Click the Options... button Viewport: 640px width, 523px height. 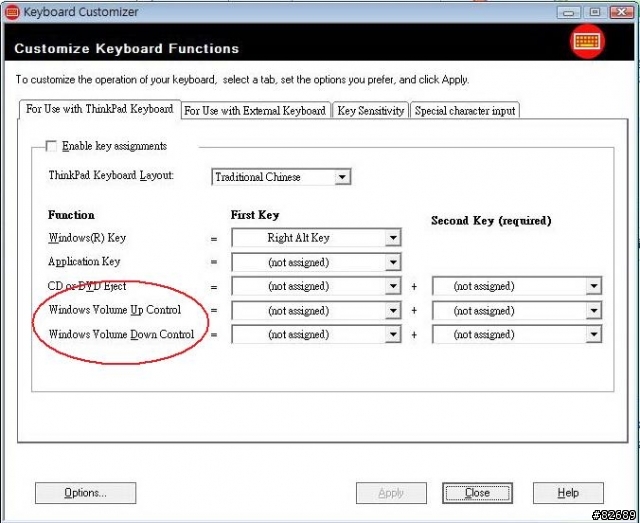tap(85, 493)
